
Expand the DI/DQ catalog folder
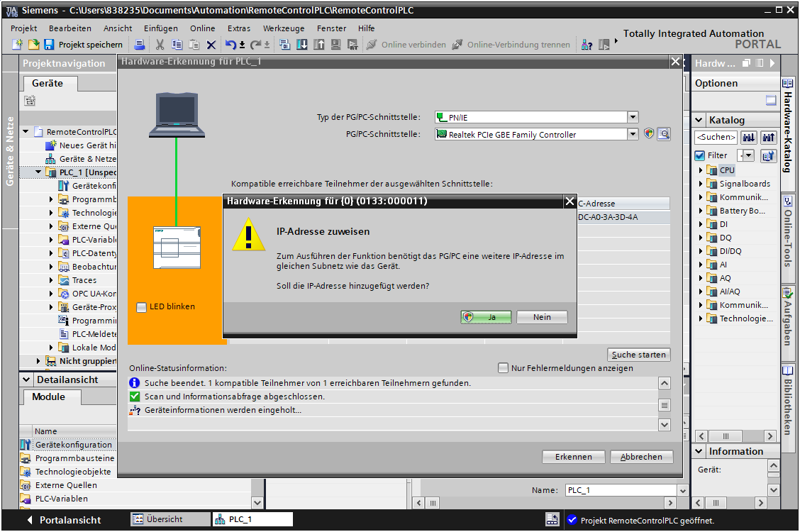pyautogui.click(x=700, y=251)
